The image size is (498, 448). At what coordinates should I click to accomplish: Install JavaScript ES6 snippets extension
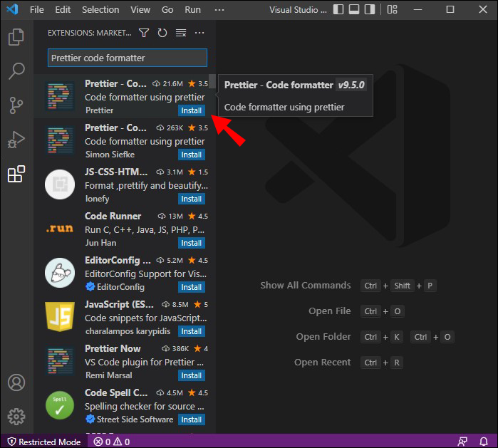point(191,331)
